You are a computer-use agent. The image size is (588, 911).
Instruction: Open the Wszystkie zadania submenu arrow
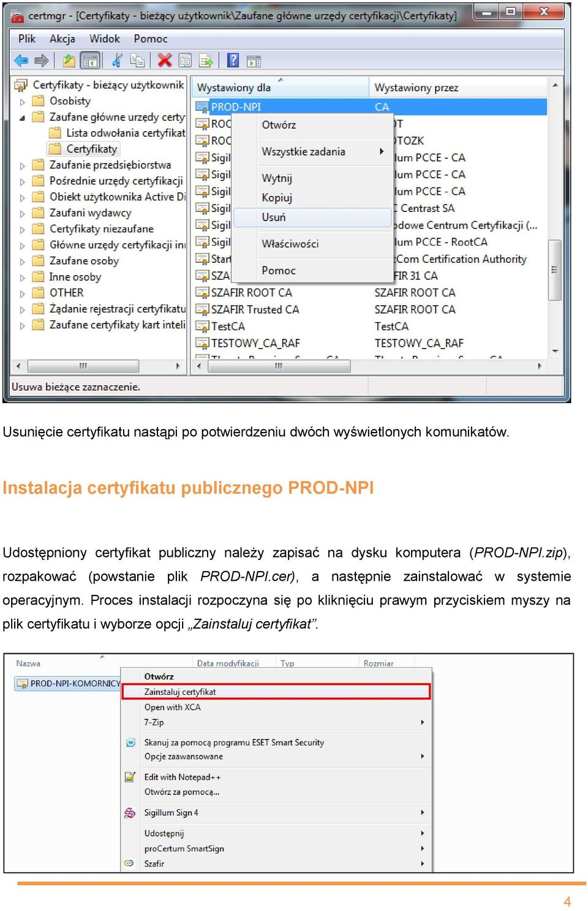pos(382,151)
